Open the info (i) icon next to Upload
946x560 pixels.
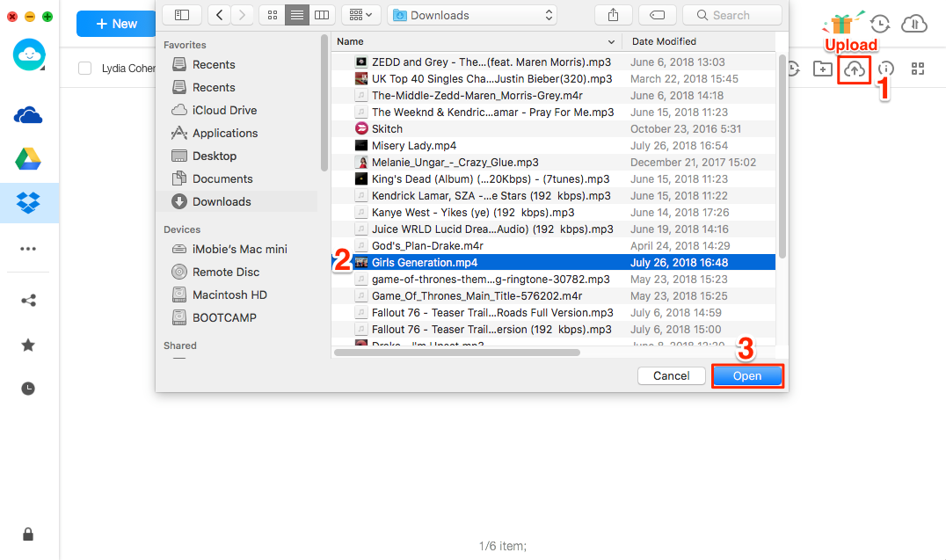[885, 69]
